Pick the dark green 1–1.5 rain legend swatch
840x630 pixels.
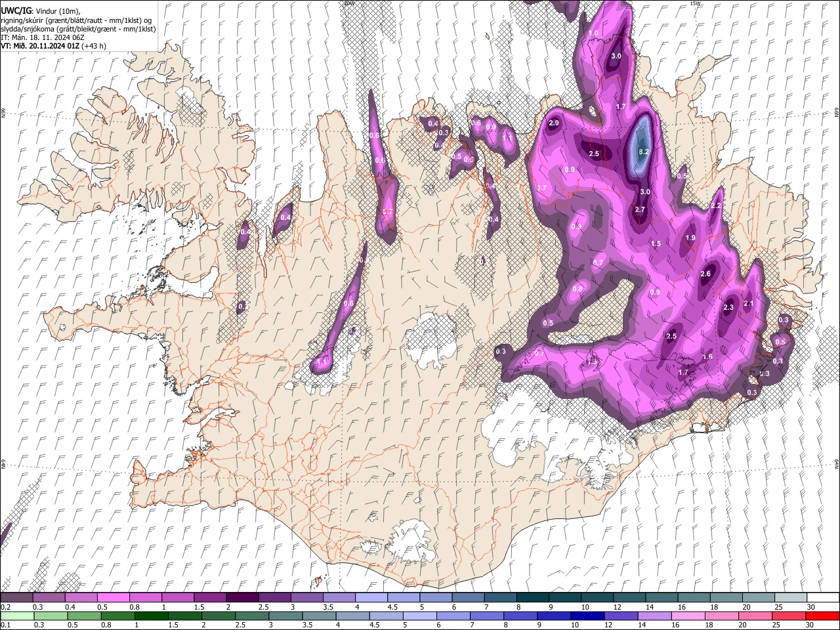(151, 616)
